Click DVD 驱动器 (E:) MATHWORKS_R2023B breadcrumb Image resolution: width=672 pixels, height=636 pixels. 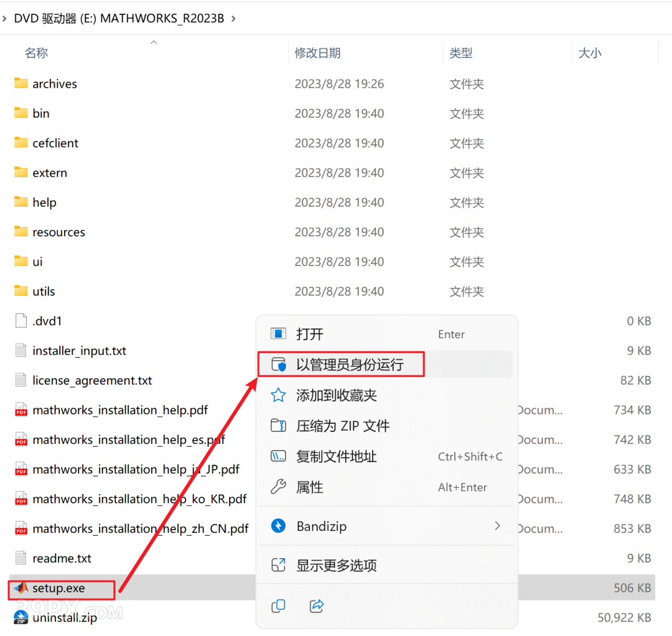119,19
